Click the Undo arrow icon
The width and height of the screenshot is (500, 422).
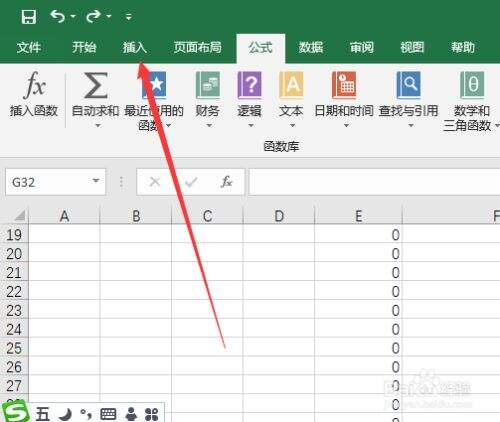point(58,16)
